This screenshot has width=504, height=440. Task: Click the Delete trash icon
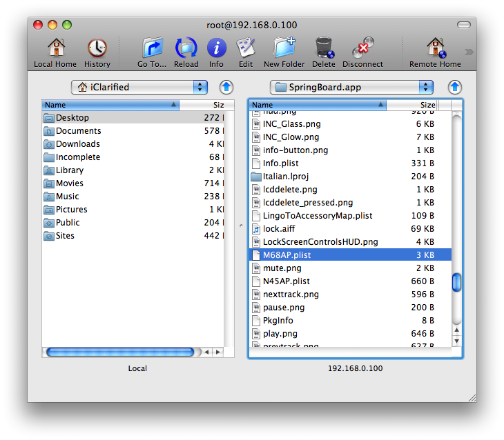323,50
